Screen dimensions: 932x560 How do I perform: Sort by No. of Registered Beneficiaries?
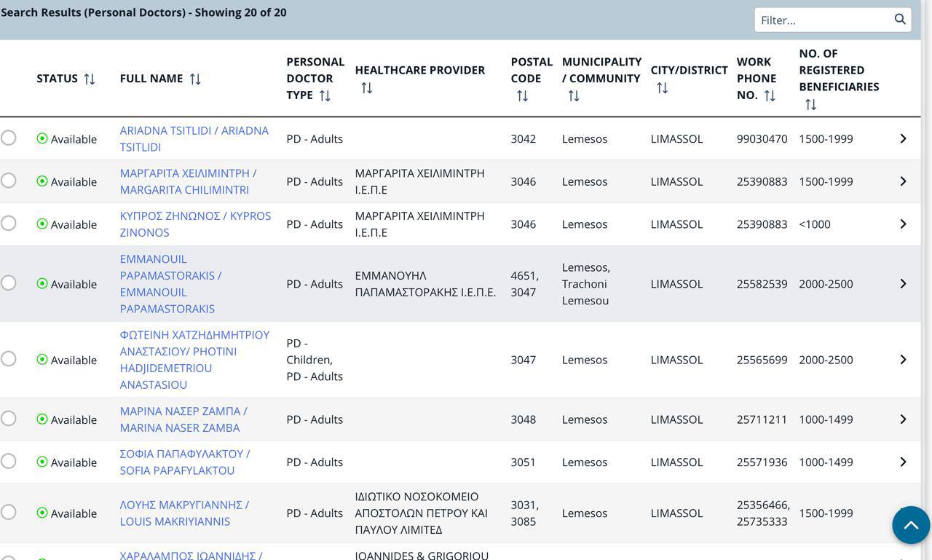810,105
